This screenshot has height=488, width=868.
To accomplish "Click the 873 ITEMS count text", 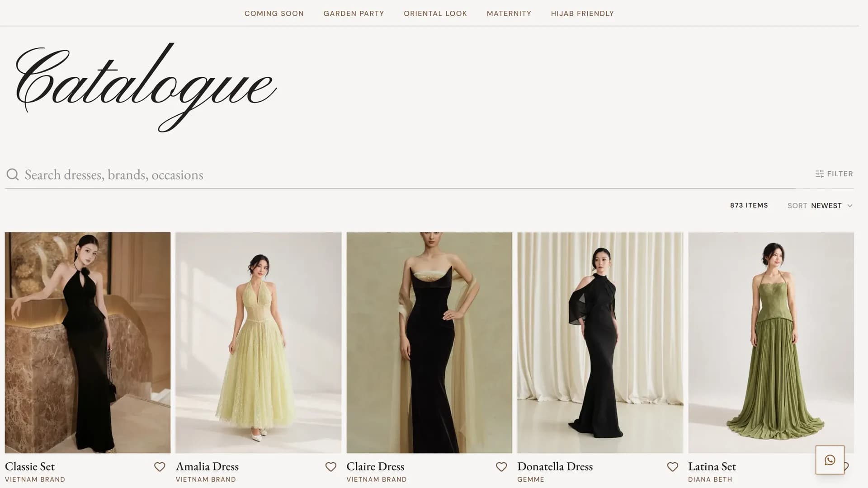I will (749, 205).
